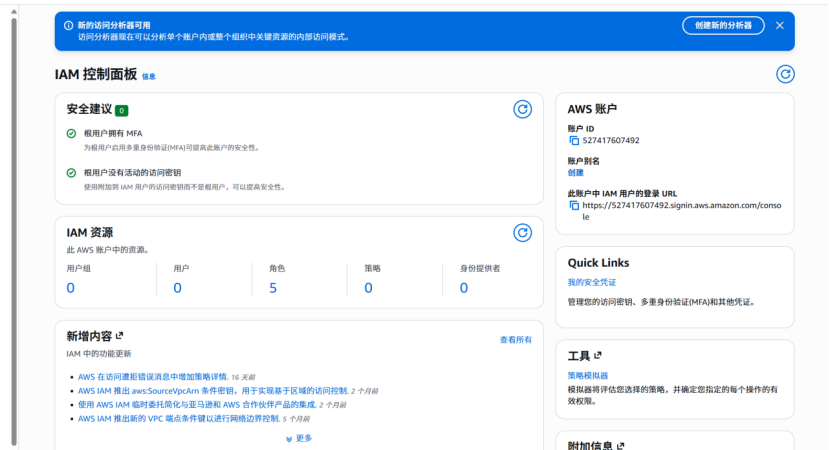Screen dimensions: 829x450
Task: Refresh the IAM 控制面板 page
Action: click(x=785, y=74)
